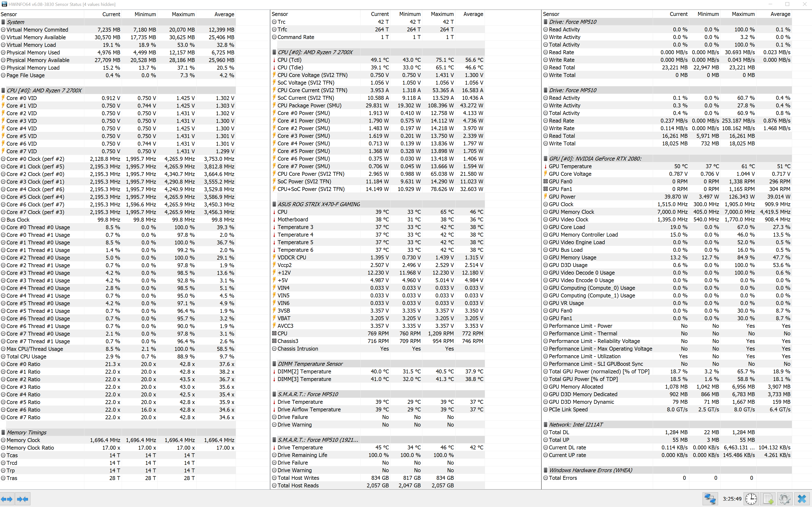812x507 pixels.
Task: Click the clock reset timer button
Action: click(x=751, y=499)
